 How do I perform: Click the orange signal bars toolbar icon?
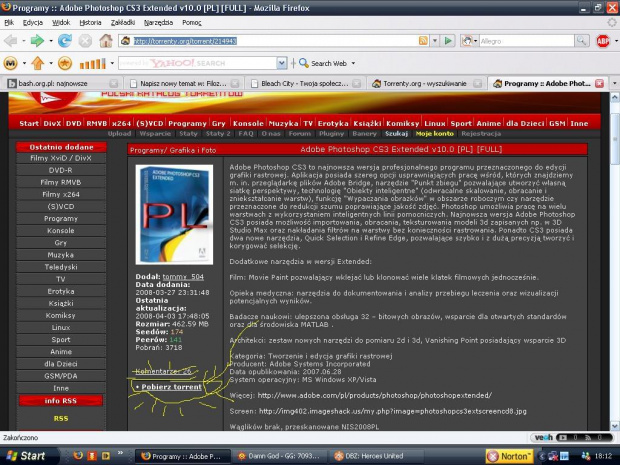[x=93, y=63]
